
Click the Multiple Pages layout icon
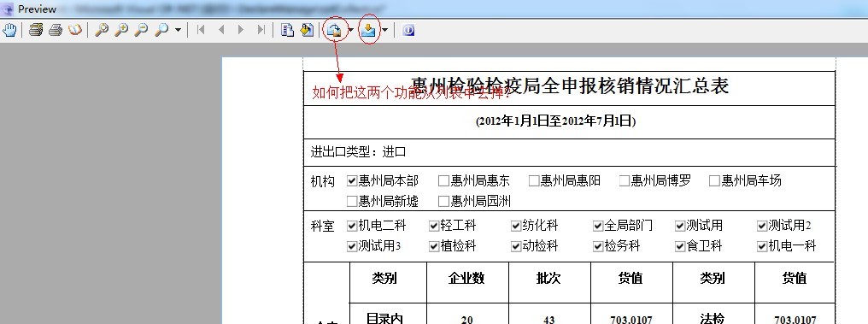[x=287, y=30]
